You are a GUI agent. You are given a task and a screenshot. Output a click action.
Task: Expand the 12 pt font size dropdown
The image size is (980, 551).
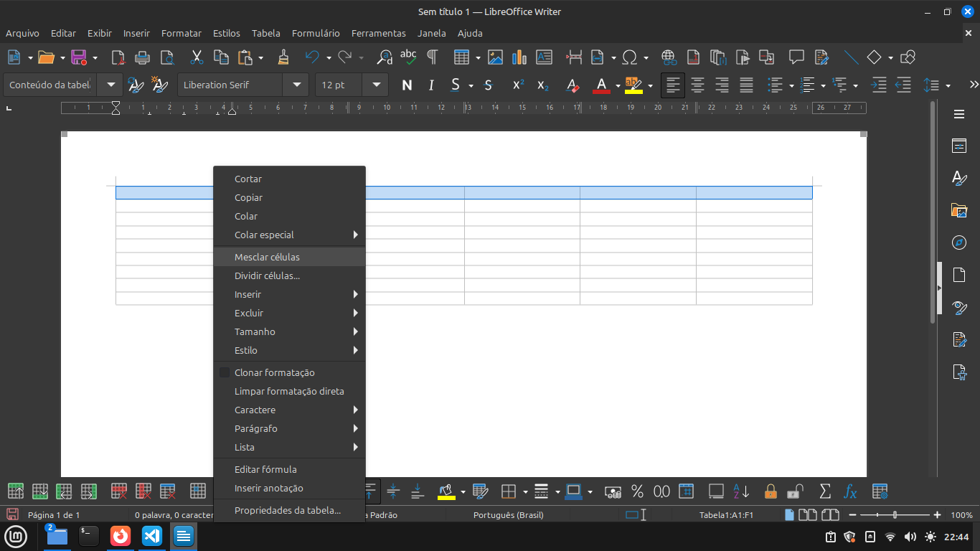[375, 85]
